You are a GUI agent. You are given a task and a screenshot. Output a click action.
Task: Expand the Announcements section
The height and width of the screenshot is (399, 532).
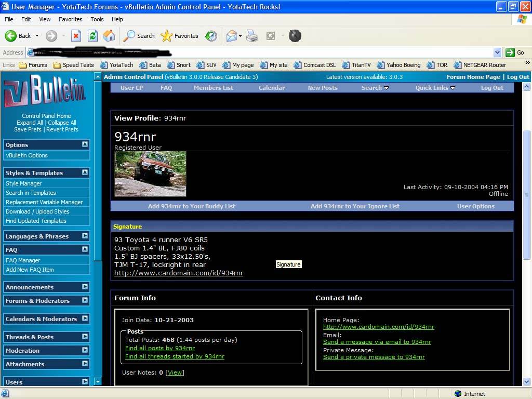85,287
